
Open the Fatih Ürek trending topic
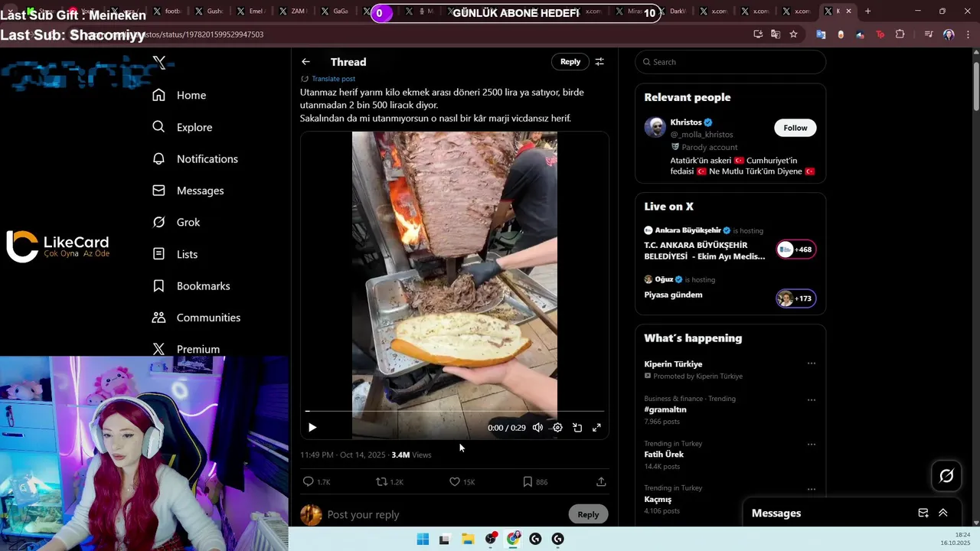click(x=664, y=455)
